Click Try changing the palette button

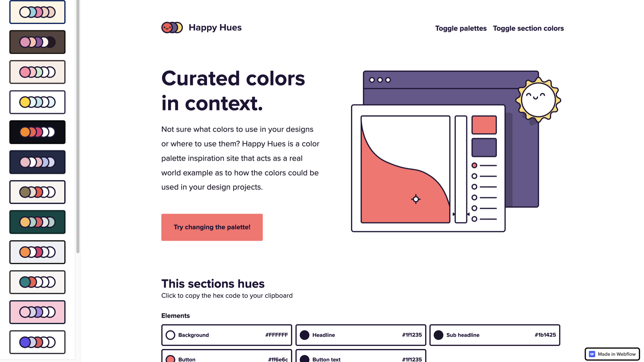point(212,227)
